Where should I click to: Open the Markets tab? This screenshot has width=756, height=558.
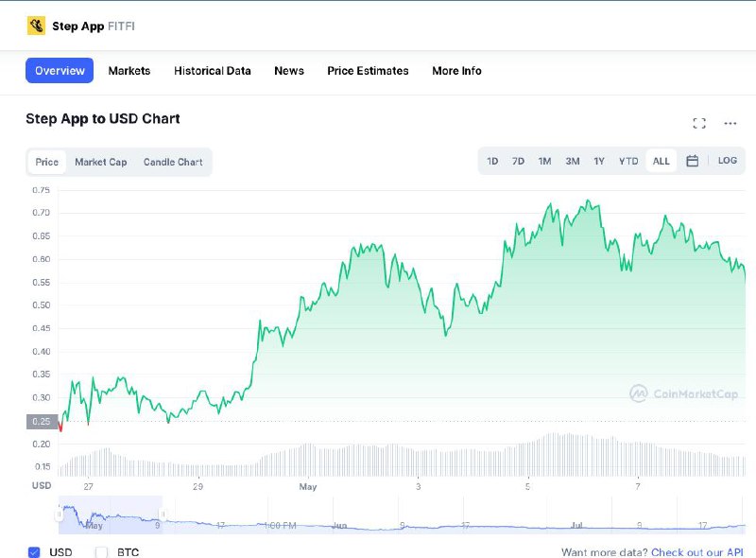129,71
